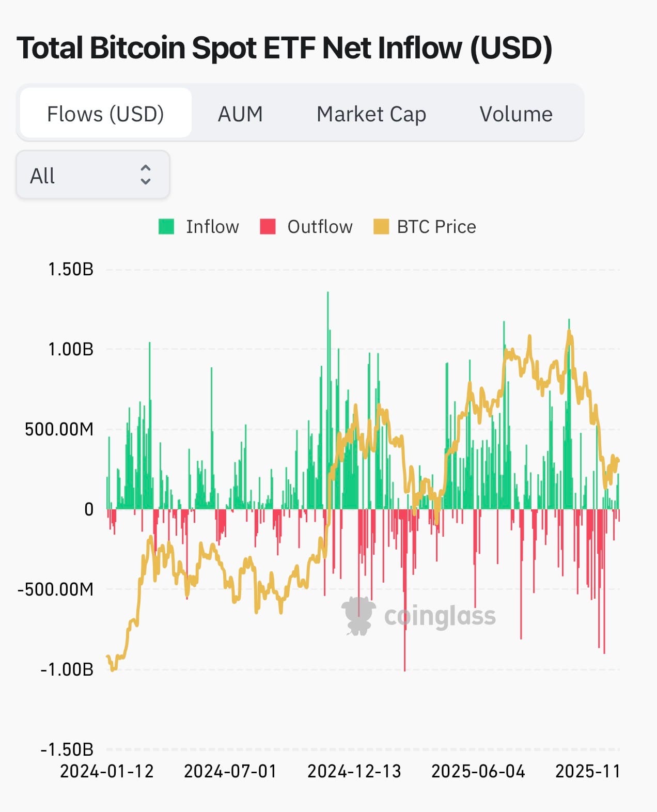This screenshot has height=812, width=657.
Task: Select the Market Cap tab
Action: (371, 114)
